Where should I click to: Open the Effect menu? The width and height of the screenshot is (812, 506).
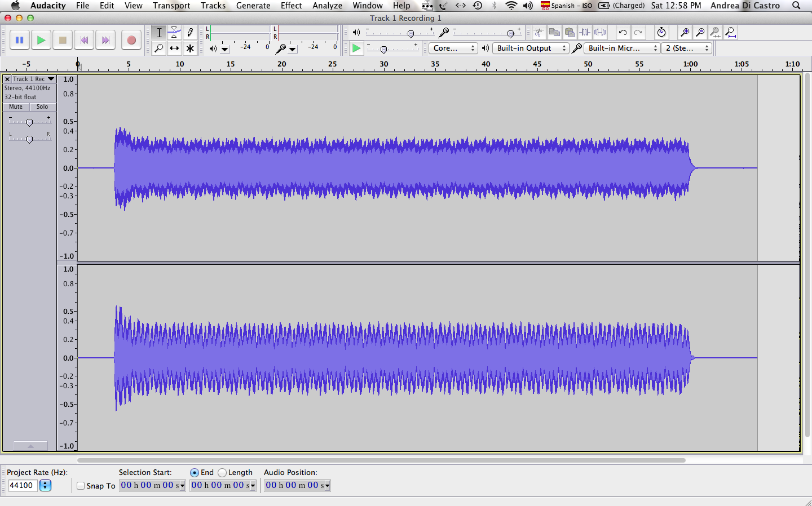point(292,6)
